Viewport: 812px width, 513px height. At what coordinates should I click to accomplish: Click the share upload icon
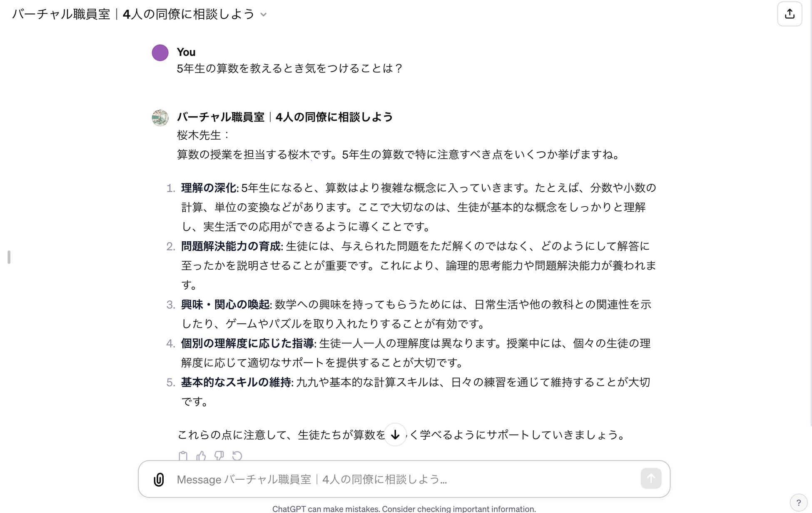pos(790,14)
